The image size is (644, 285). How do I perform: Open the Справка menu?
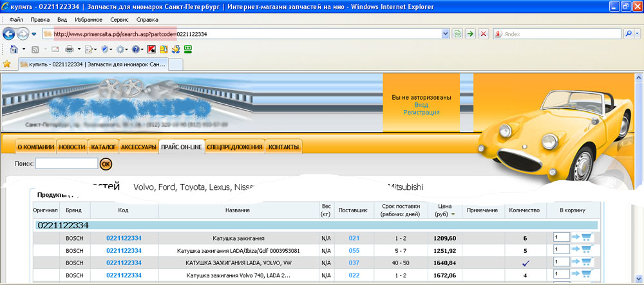147,20
